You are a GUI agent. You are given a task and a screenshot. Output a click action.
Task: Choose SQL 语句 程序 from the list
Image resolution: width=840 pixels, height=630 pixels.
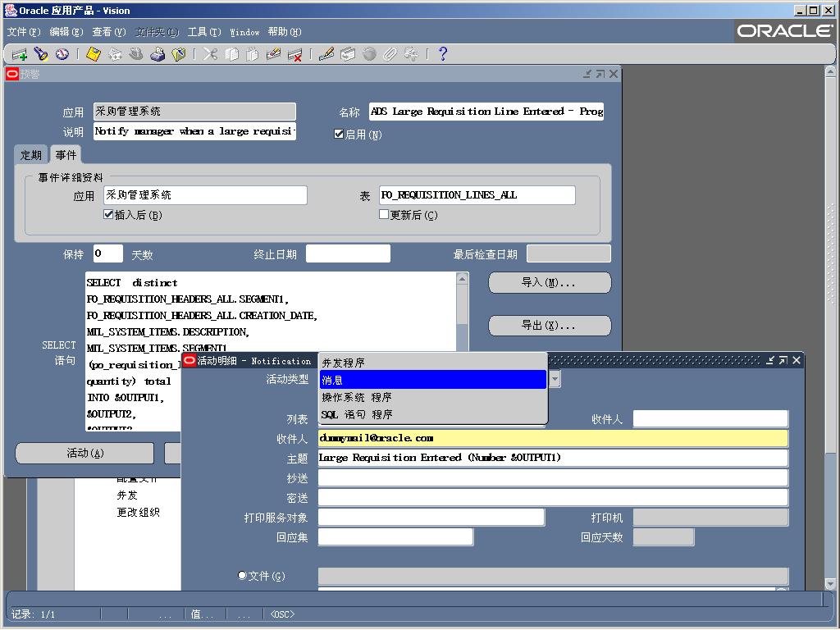(433, 414)
